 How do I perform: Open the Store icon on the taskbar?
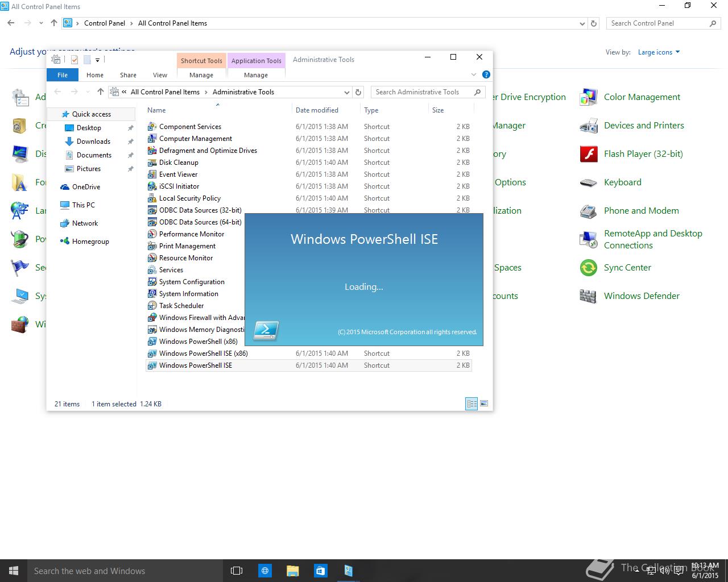tap(320, 571)
